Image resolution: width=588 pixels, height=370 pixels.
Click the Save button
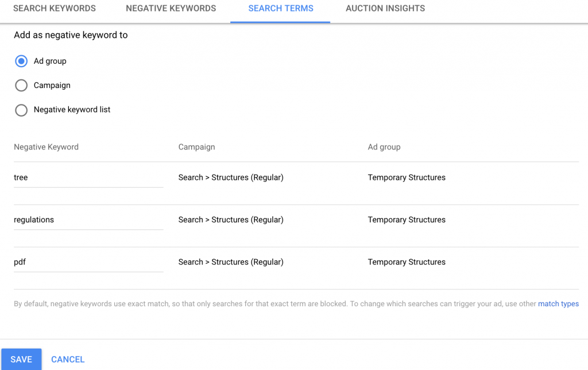tap(21, 359)
